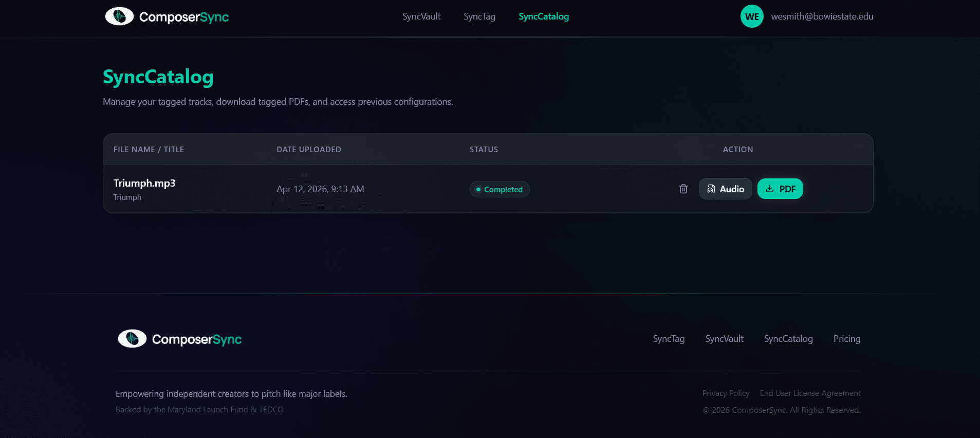Download the PDF for Triumph.mp3
Image resolution: width=980 pixels, height=438 pixels.
click(x=780, y=189)
